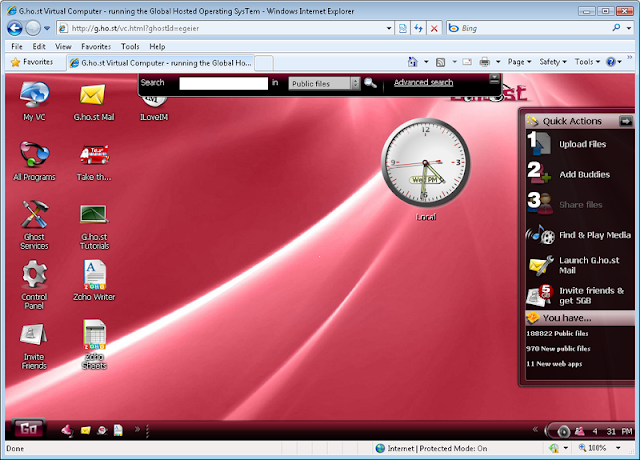Viewport: 640px width, 460px height.
Task: Open the Favorites menu
Action: [x=96, y=46]
